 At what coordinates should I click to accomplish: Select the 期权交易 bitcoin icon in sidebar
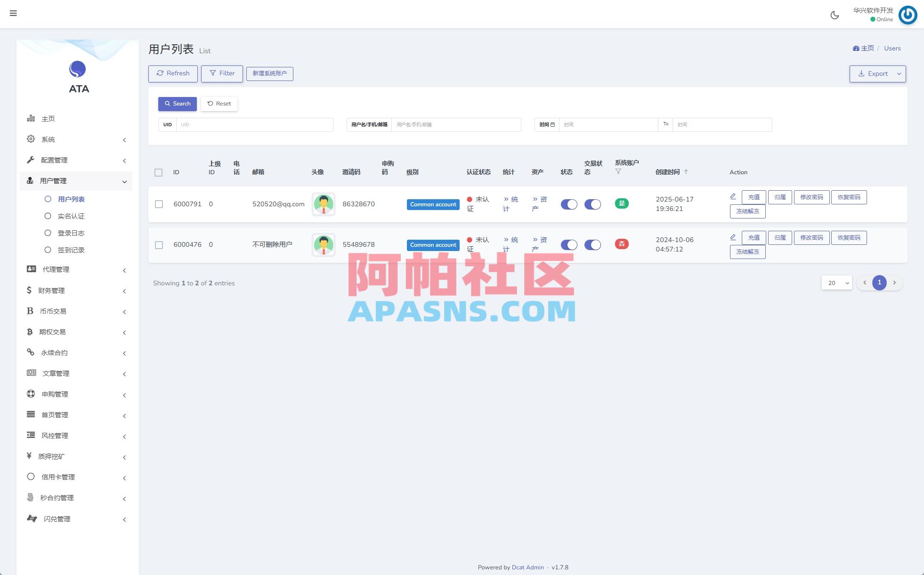pyautogui.click(x=30, y=332)
